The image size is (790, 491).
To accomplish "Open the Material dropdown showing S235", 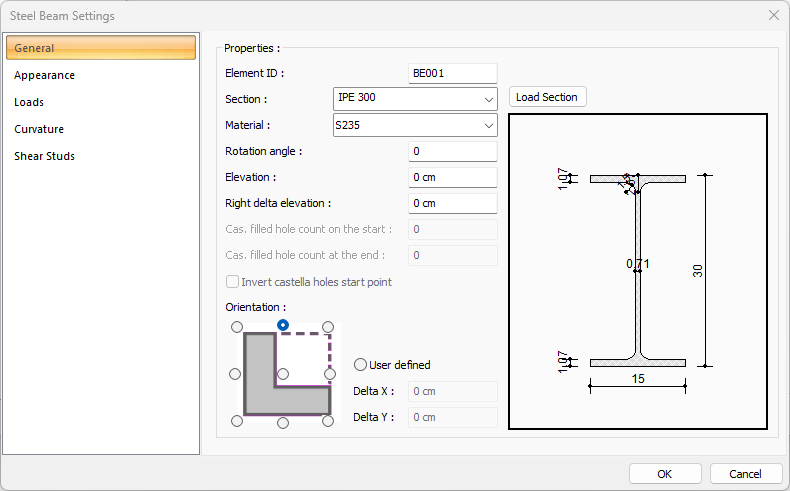I will (414, 125).
